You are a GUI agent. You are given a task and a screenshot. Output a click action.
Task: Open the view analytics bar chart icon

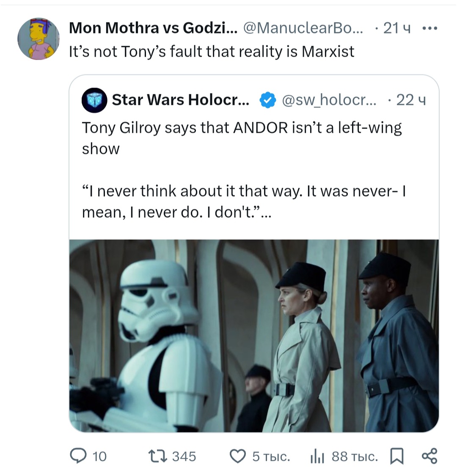[x=317, y=456]
